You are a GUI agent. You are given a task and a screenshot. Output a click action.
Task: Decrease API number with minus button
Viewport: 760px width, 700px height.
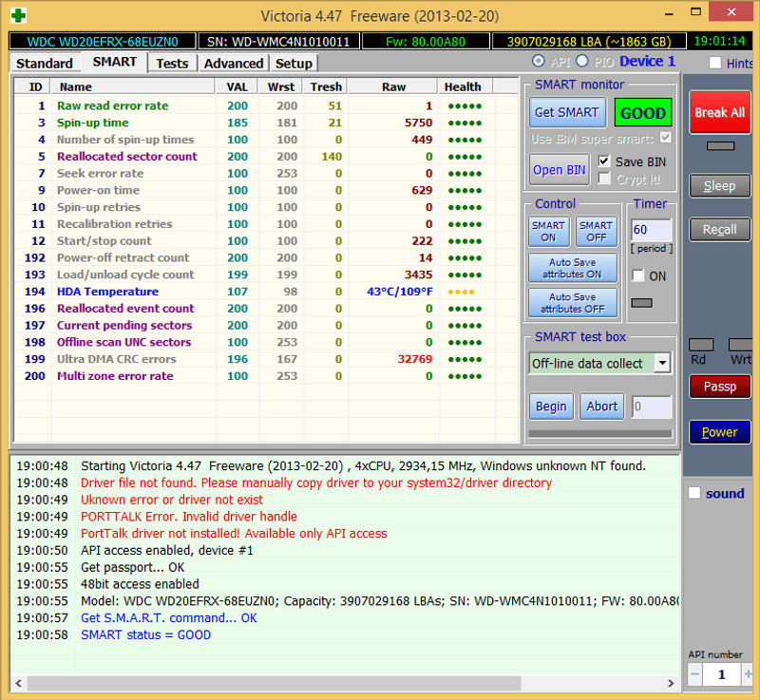[694, 673]
